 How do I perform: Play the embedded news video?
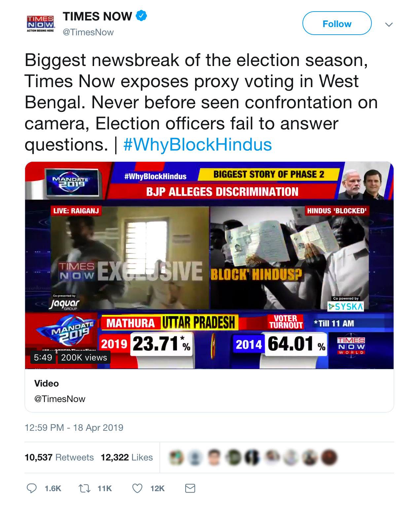point(209,264)
